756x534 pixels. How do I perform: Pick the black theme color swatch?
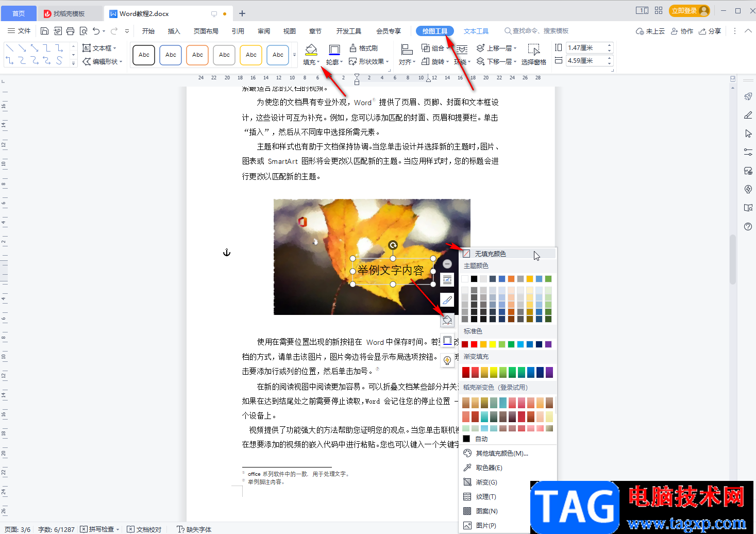[474, 279]
